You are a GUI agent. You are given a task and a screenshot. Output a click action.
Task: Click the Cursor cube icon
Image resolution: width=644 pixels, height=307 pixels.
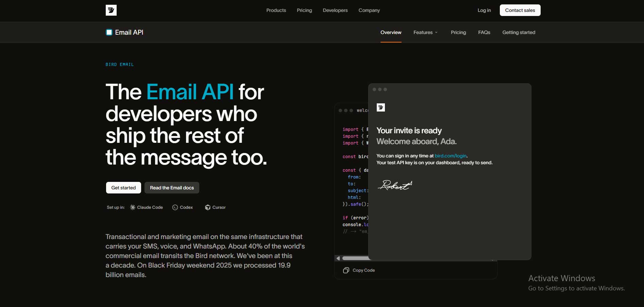(x=208, y=207)
